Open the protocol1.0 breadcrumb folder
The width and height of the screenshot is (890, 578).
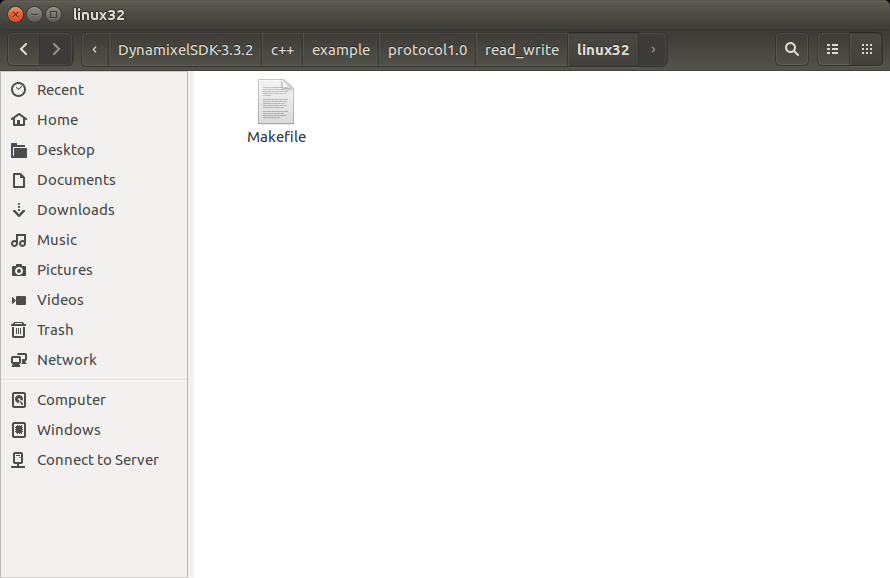click(x=427, y=49)
